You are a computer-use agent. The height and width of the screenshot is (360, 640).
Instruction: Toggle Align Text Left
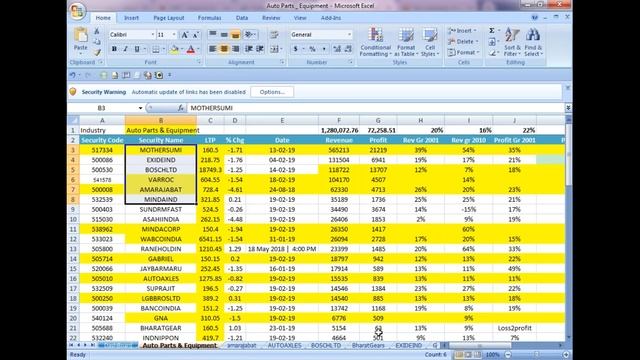tap(213, 49)
